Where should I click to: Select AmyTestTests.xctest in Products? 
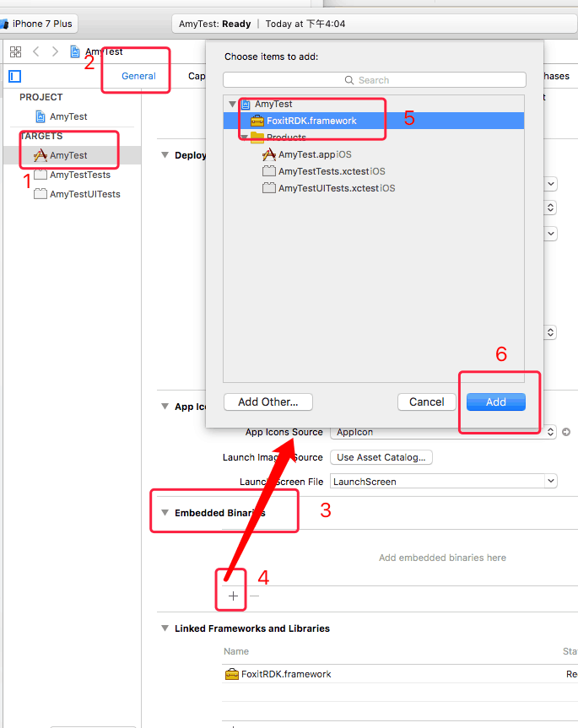(x=323, y=171)
